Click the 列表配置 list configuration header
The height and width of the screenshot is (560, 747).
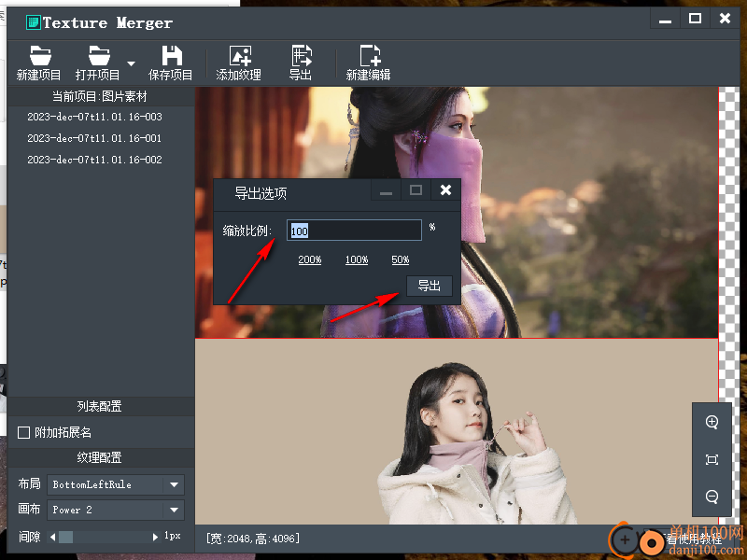(100, 406)
